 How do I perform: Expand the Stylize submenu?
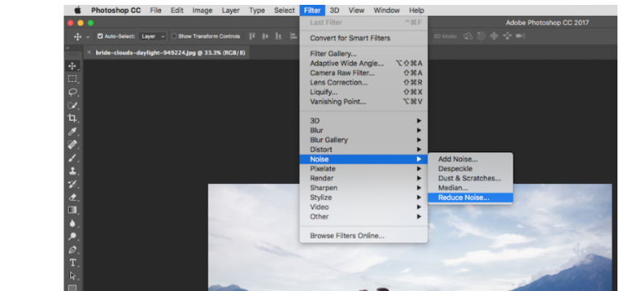pyautogui.click(x=364, y=197)
